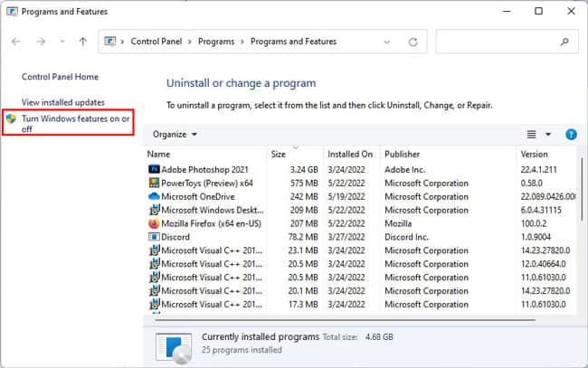Expand chevron after Control Panel breadcrumb
The image size is (588, 368).
(190, 42)
